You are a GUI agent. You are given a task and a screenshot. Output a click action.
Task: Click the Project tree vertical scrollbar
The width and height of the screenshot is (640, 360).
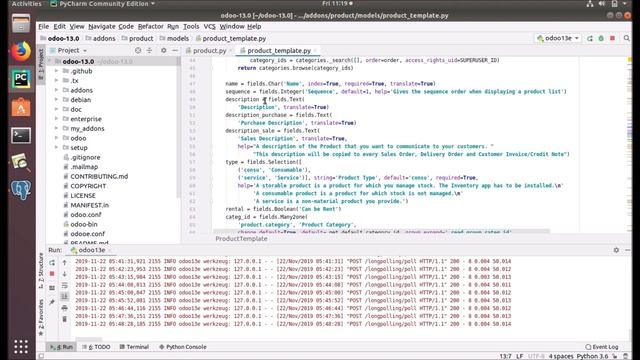pos(178,127)
